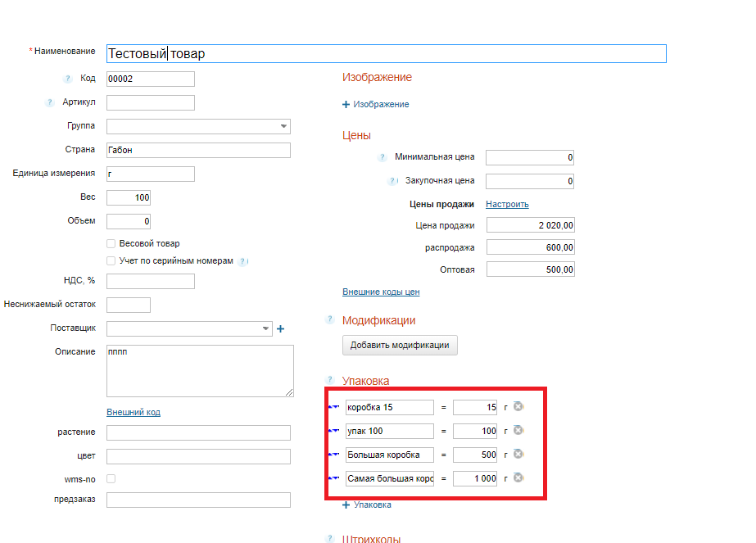Click распродажа price field showing 600,00
Screen dimensions: 756x543
(531, 247)
